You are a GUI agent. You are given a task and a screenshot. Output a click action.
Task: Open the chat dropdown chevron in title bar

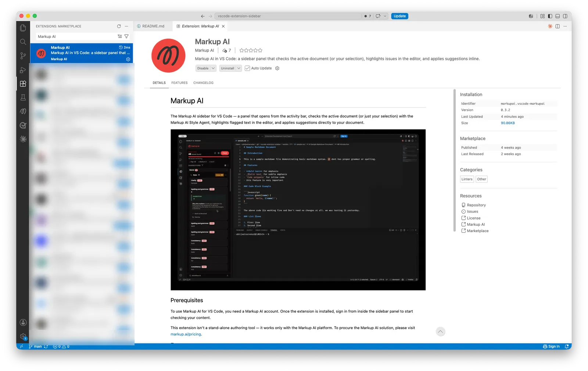(385, 16)
